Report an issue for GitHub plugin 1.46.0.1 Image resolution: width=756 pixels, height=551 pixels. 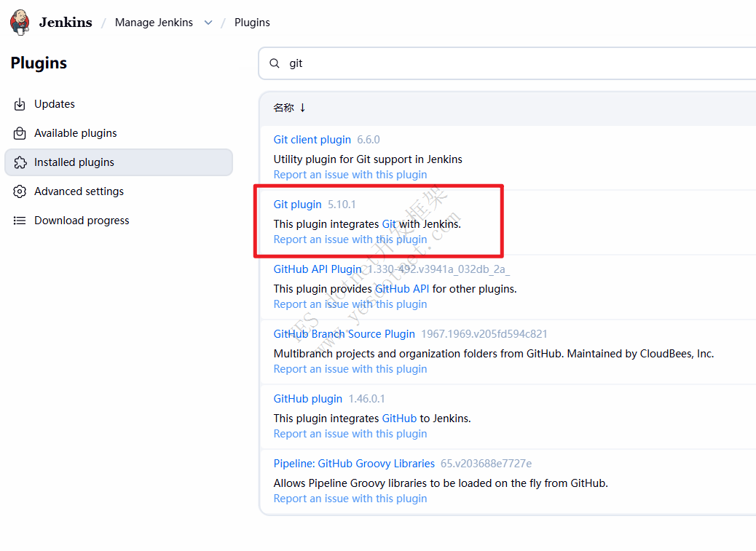tap(350, 434)
